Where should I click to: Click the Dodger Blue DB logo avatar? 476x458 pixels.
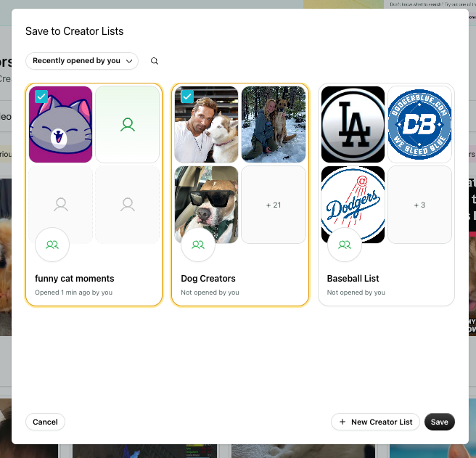pos(419,125)
